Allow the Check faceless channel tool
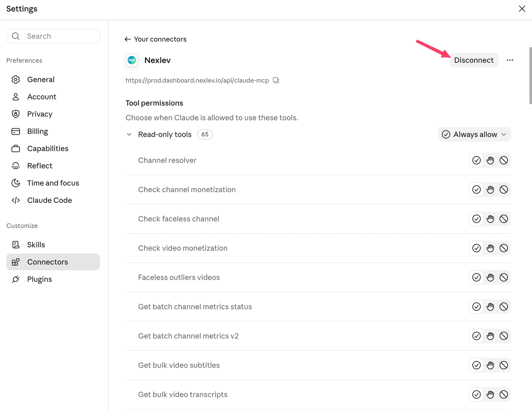 [x=476, y=219]
